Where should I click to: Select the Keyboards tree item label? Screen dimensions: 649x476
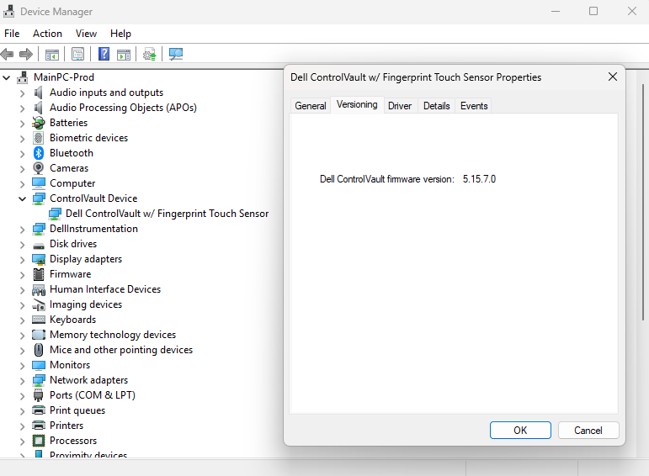tap(73, 320)
